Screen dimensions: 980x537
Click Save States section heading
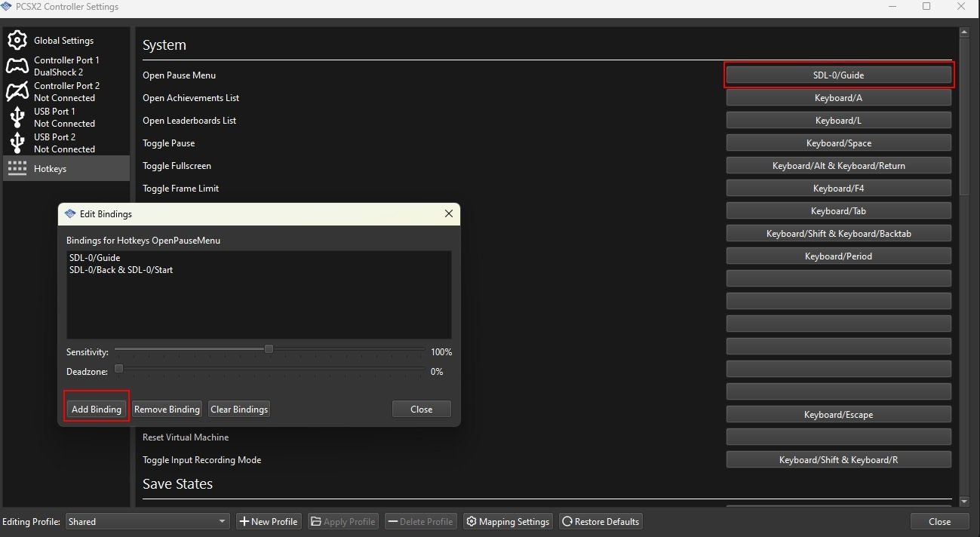coord(177,483)
